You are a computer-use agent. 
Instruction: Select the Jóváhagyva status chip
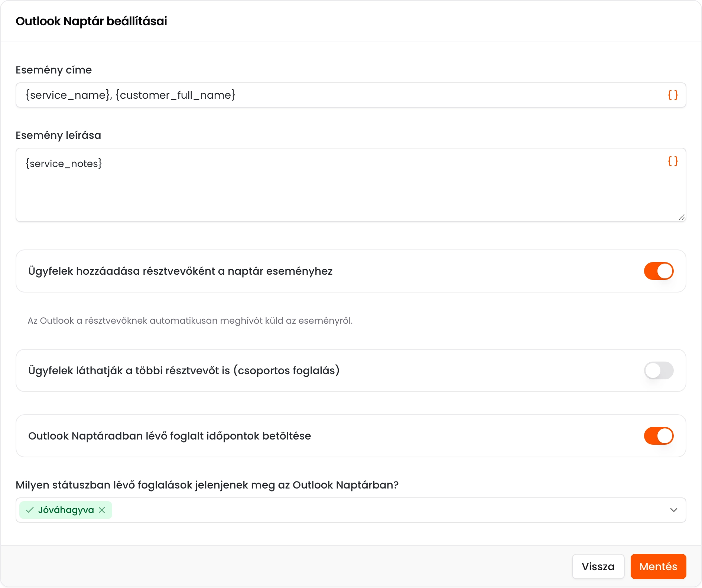[x=66, y=510]
